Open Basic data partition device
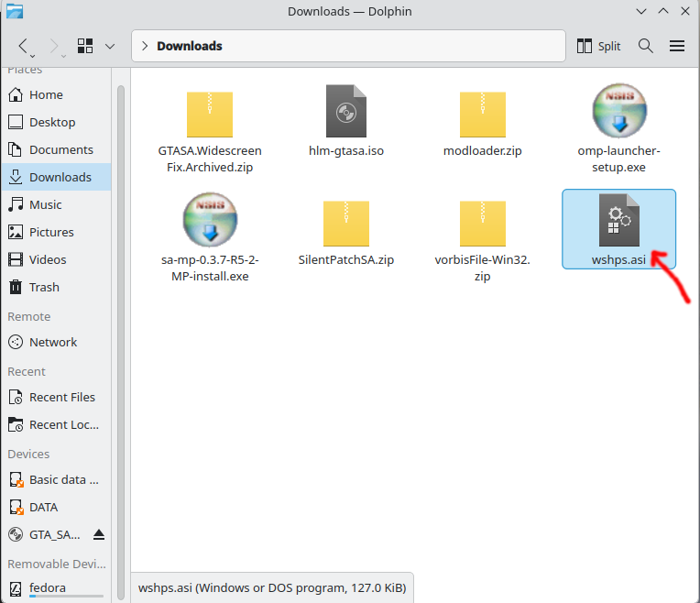700x603 pixels. 56,479
